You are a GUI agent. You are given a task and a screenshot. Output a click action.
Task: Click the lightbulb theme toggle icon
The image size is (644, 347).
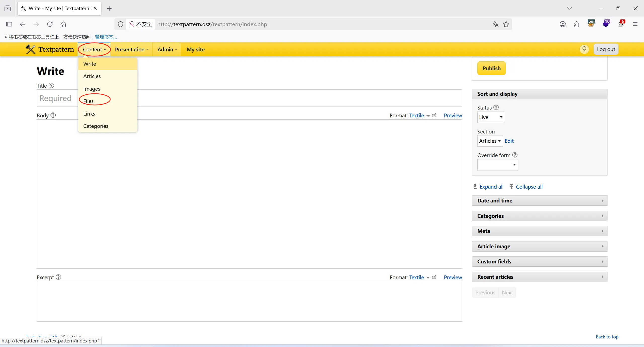584,49
